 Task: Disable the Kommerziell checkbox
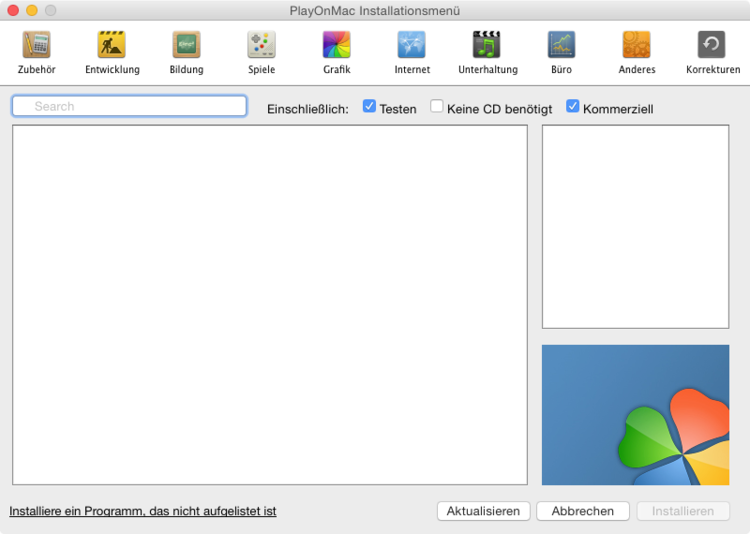tap(573, 106)
